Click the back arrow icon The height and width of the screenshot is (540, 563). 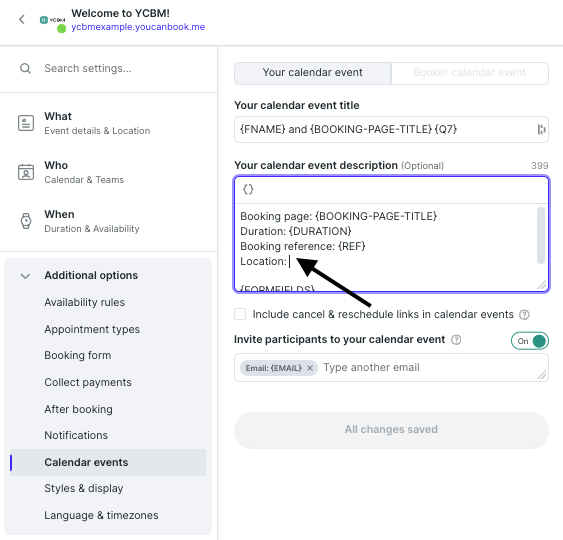pos(22,19)
